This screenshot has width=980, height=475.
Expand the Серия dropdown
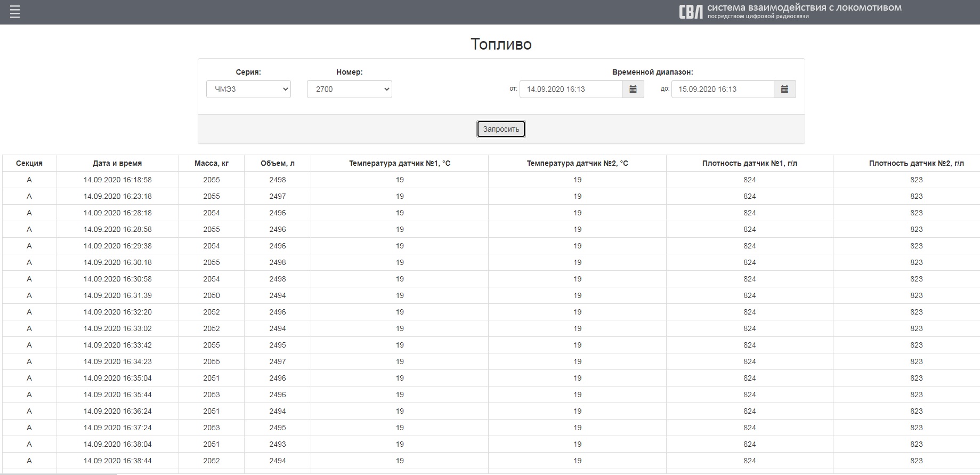[248, 89]
